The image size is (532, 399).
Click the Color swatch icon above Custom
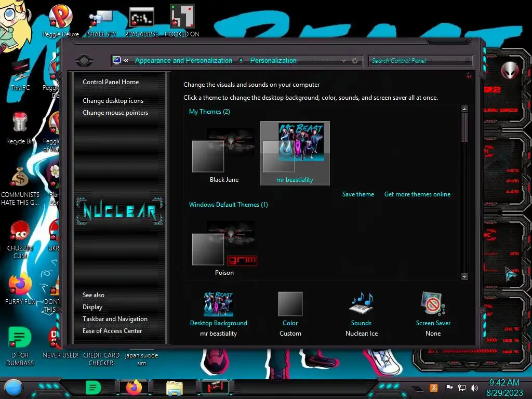pos(290,304)
